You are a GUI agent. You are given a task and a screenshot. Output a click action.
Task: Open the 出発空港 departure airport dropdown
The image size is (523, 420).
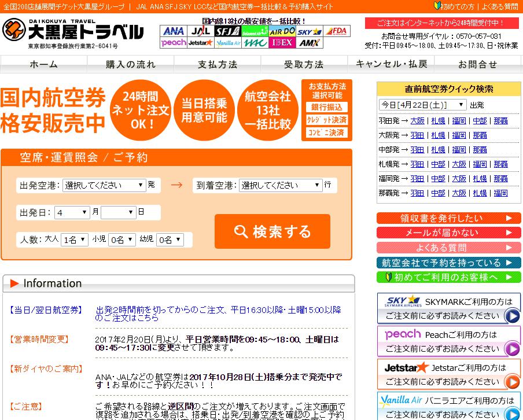click(104, 185)
